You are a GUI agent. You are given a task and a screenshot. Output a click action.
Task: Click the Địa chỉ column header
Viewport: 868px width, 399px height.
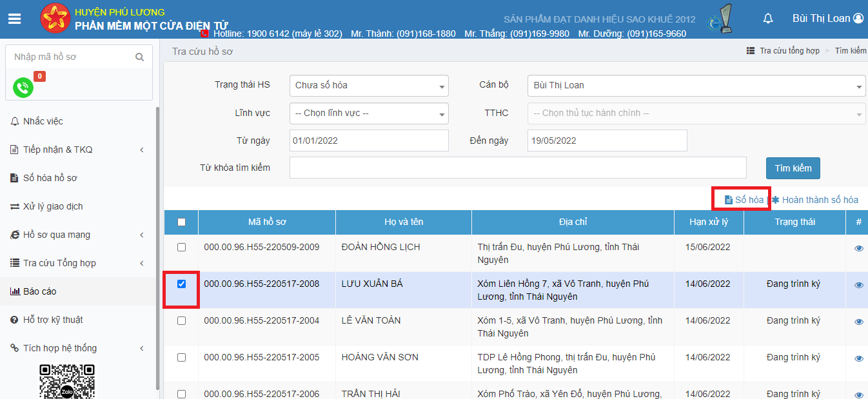(x=573, y=222)
